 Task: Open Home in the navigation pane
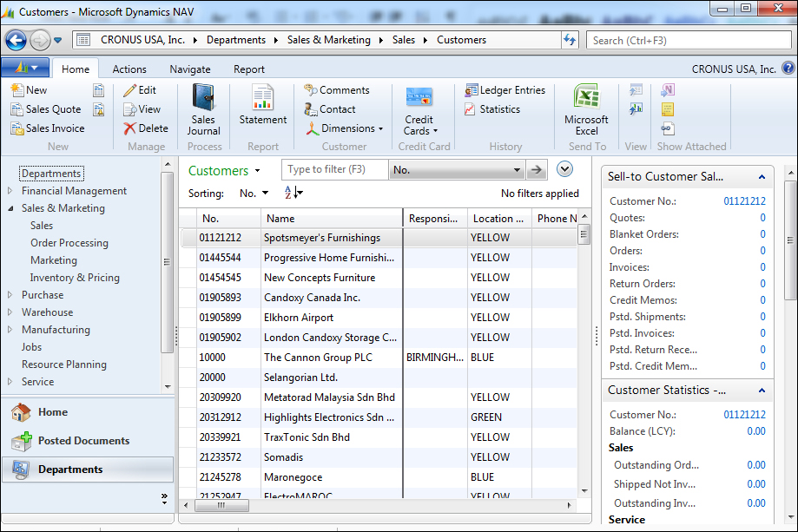pos(88,412)
